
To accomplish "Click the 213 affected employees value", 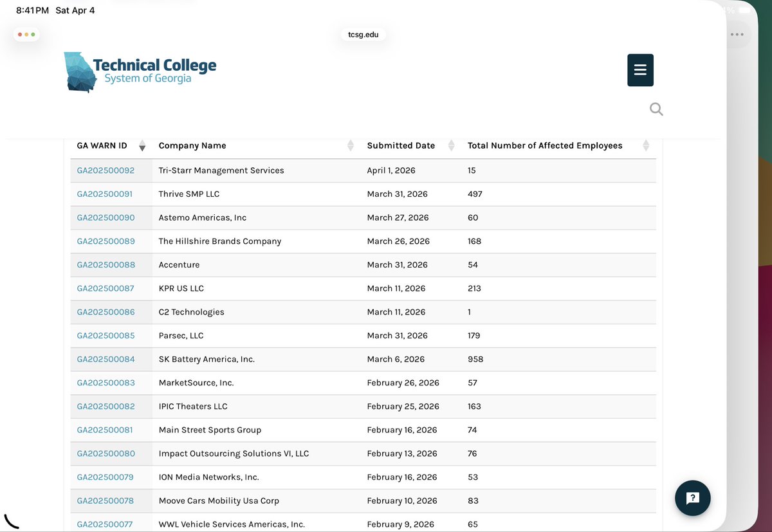I will tap(474, 288).
